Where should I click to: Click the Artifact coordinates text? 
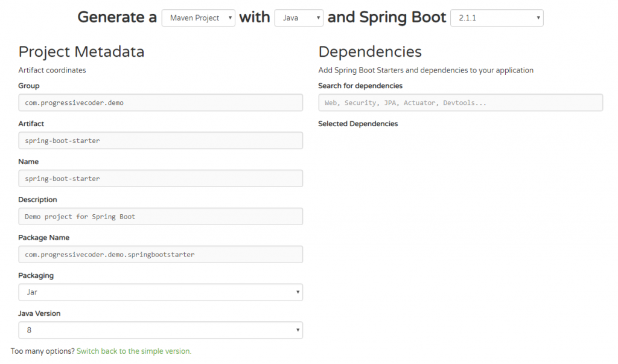click(52, 70)
